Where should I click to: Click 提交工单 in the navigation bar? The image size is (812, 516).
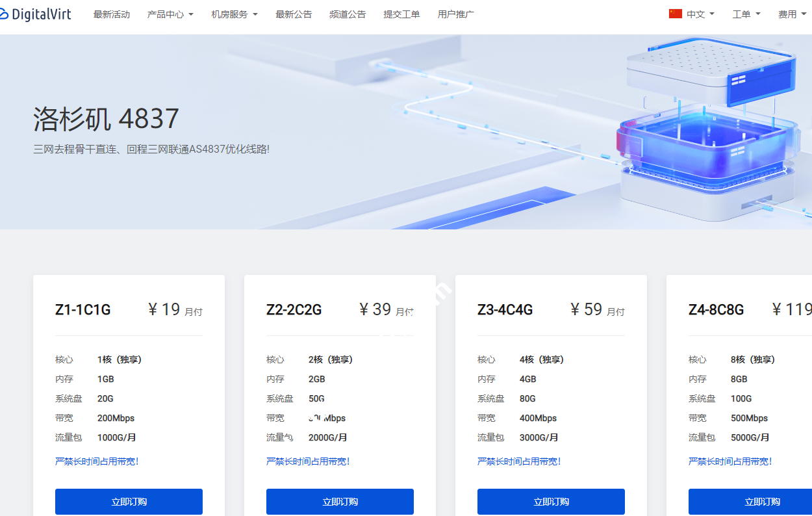(402, 13)
